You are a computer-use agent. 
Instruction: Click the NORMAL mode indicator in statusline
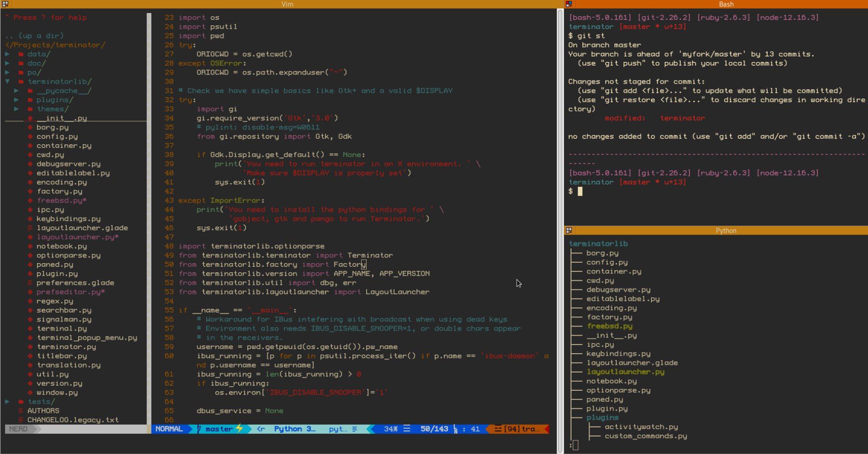169,429
